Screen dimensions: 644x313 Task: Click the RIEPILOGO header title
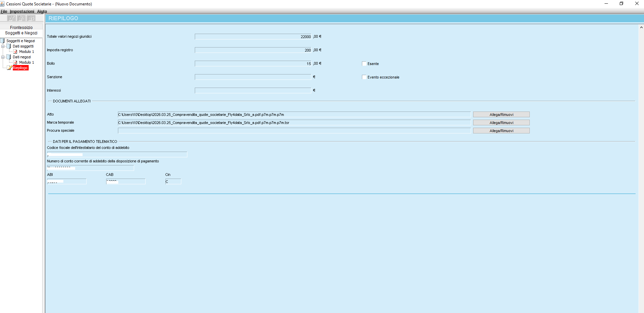[x=63, y=18]
